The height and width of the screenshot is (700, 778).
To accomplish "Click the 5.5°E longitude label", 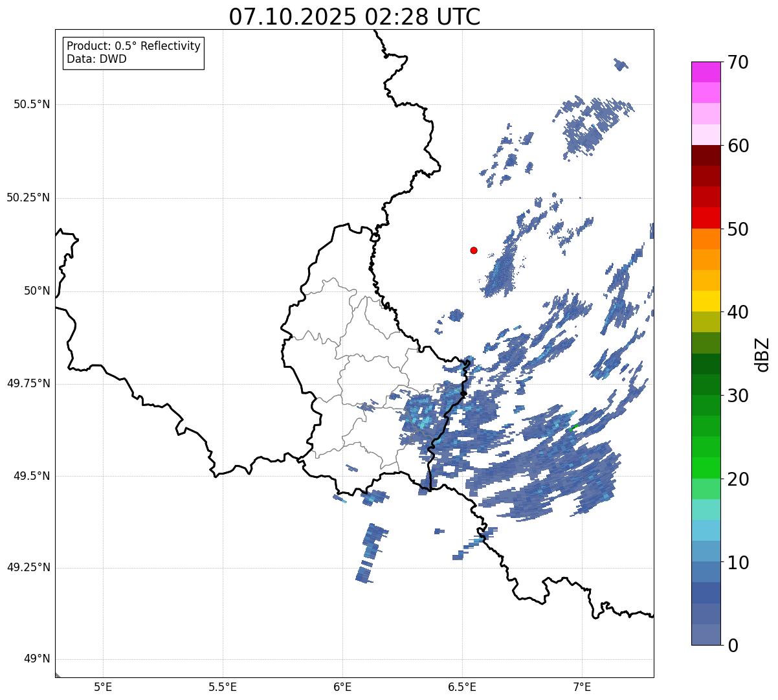I will click(223, 687).
